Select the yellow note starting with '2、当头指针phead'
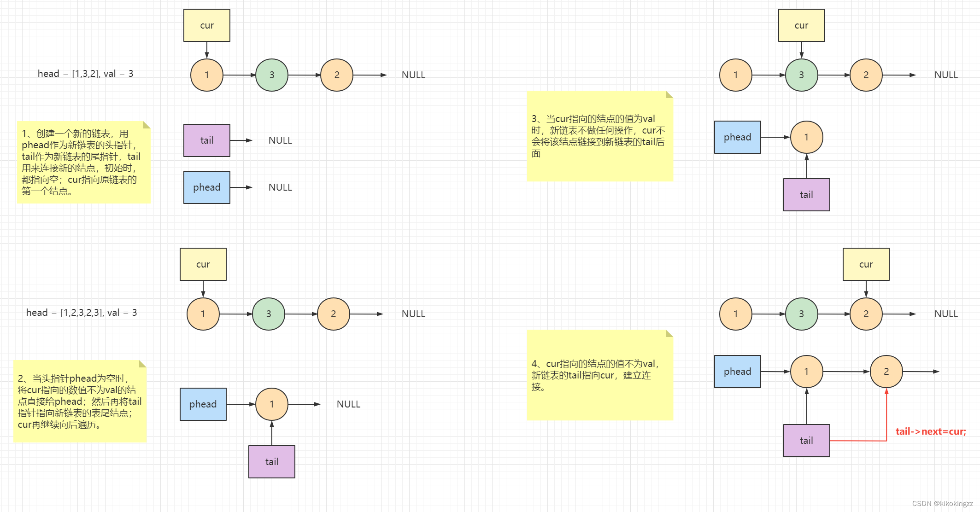This screenshot has height=512, width=980. tap(80, 401)
